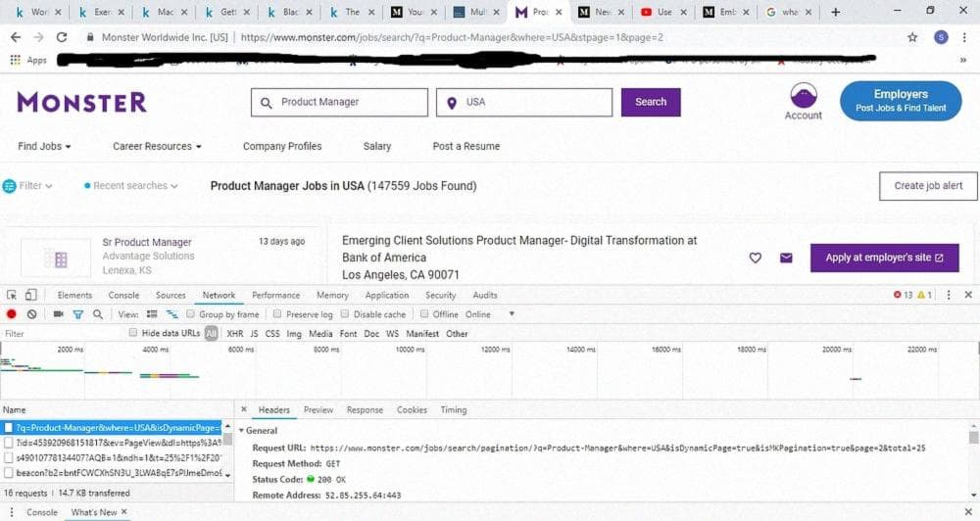Image resolution: width=980 pixels, height=521 pixels.
Task: Switch to large request rows view
Action: (x=152, y=314)
